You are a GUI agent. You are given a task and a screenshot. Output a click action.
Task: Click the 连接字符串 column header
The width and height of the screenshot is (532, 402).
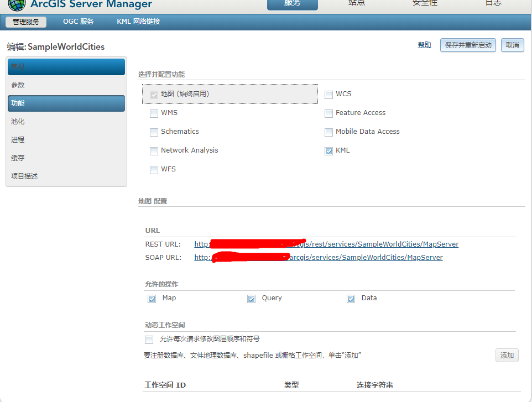coord(374,385)
